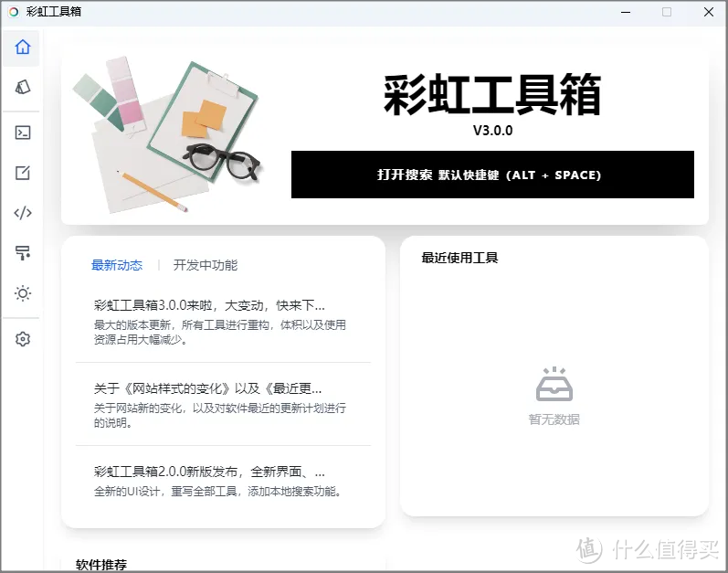Open the Home page sidebar icon

(22, 47)
